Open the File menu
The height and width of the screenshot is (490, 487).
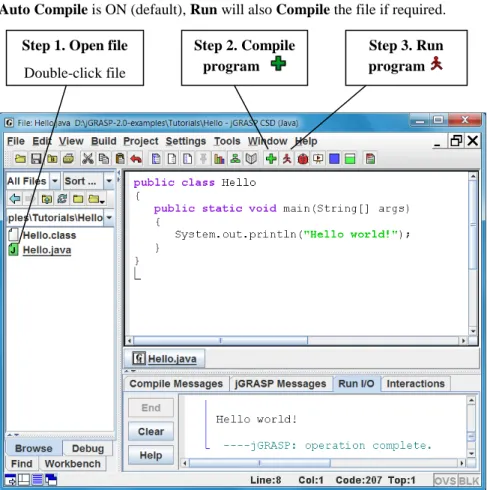(16, 141)
